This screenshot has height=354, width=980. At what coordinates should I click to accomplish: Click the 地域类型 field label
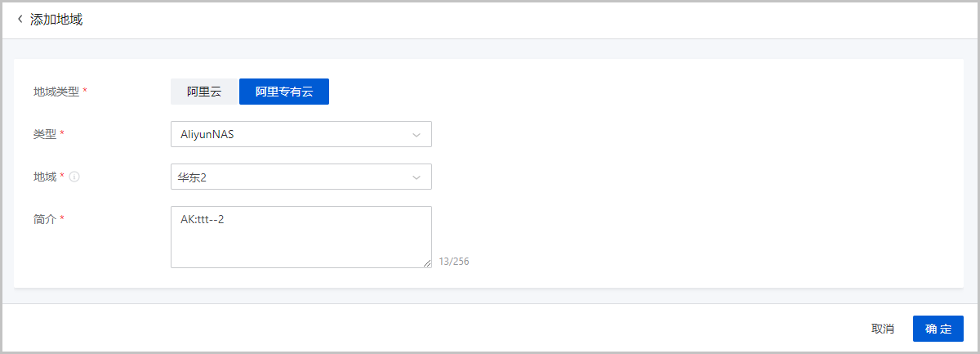(x=56, y=92)
